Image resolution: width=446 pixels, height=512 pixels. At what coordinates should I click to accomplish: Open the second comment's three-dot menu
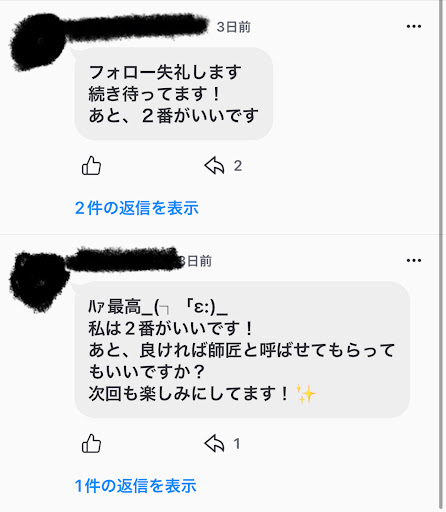(414, 260)
